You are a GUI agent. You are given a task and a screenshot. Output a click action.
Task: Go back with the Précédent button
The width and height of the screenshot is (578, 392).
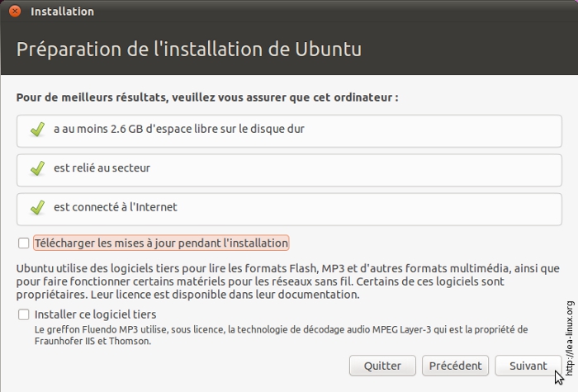(456, 366)
